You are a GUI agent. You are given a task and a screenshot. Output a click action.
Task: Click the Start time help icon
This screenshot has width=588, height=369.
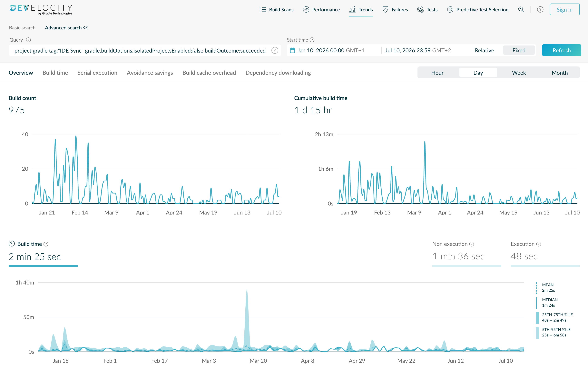coord(312,40)
